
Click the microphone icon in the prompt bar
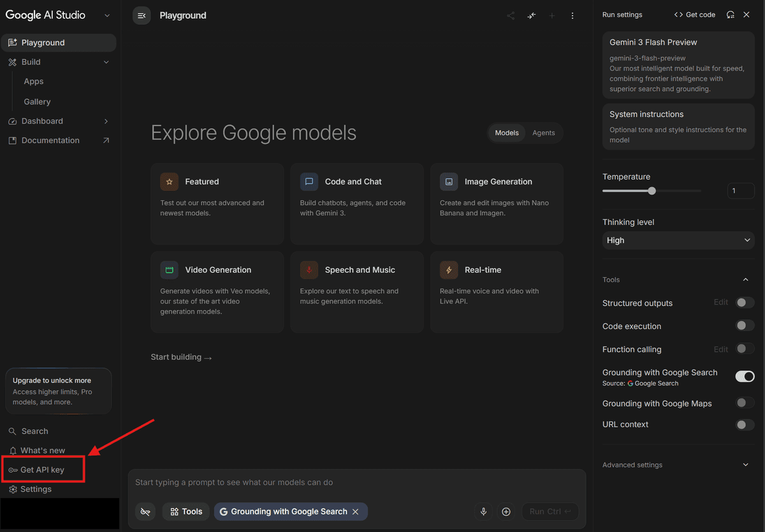tap(483, 512)
